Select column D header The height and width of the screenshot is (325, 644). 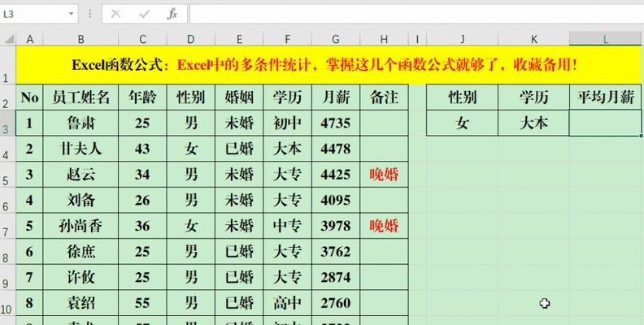point(191,39)
